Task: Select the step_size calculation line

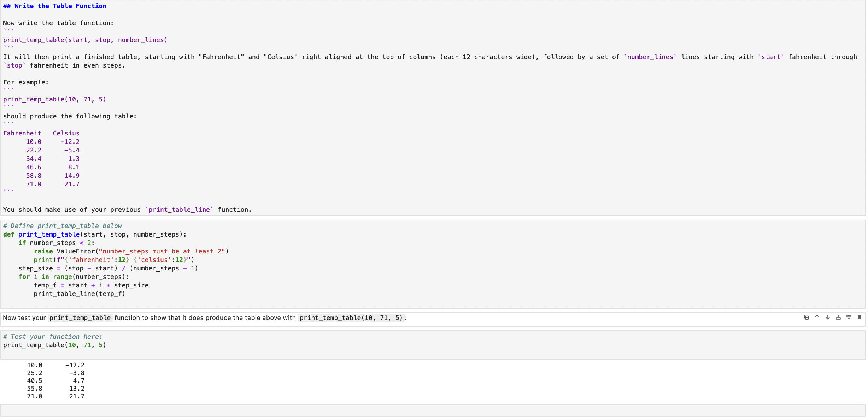Action: pos(108,268)
